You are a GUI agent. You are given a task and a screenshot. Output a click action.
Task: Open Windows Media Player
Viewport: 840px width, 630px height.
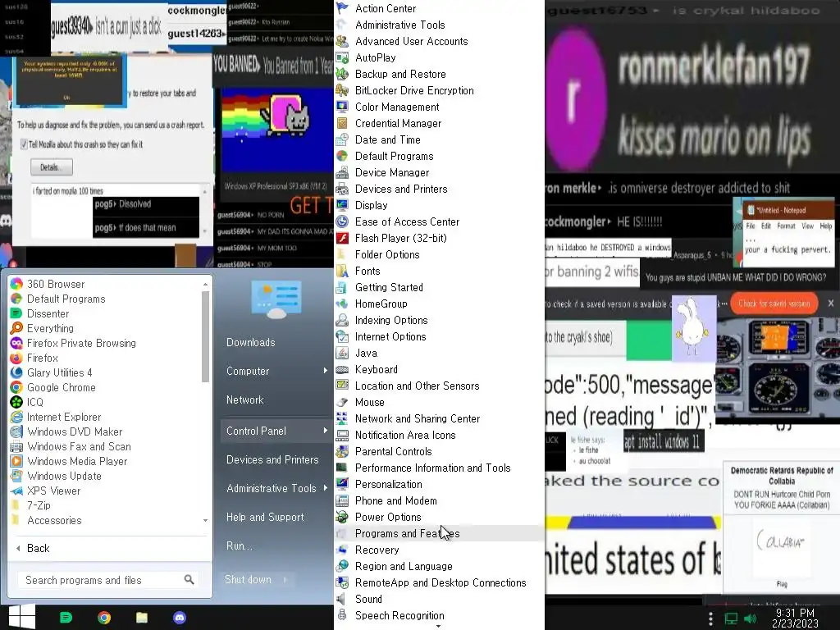77,461
